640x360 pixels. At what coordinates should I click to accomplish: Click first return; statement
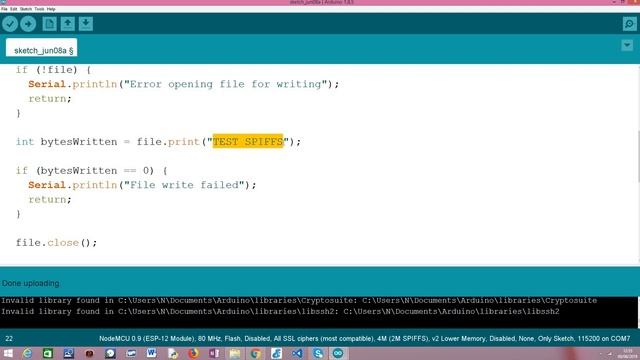(50, 99)
